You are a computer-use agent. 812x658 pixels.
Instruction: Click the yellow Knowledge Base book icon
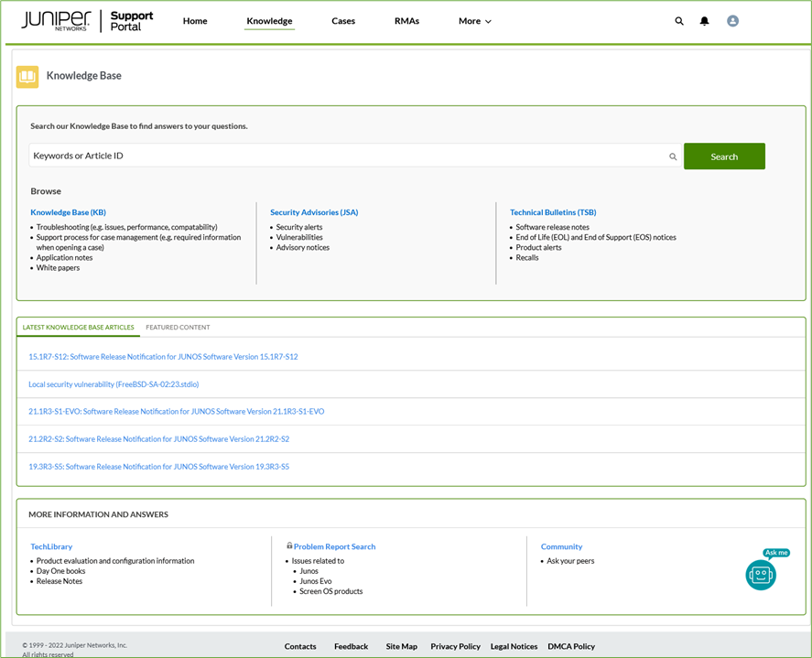point(27,77)
